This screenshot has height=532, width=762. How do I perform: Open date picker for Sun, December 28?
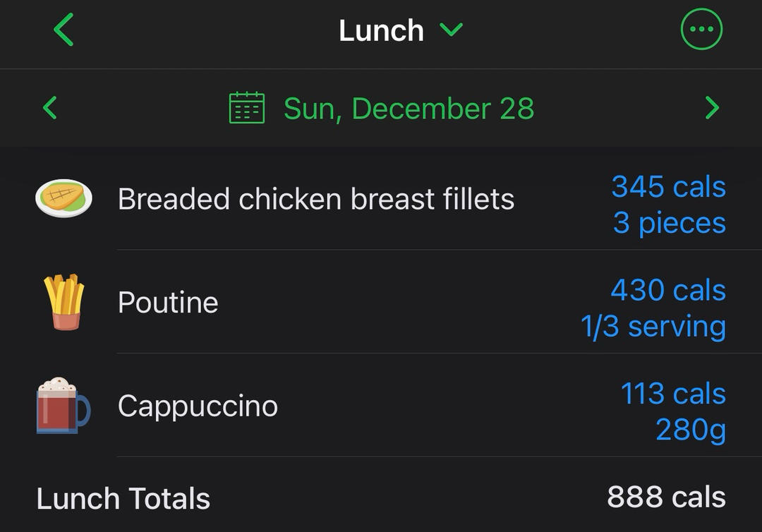point(409,109)
